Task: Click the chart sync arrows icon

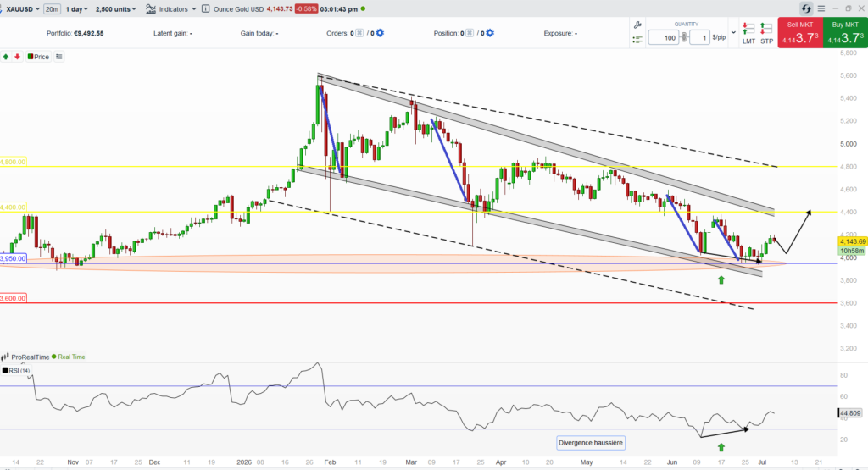Action: tap(806, 8)
